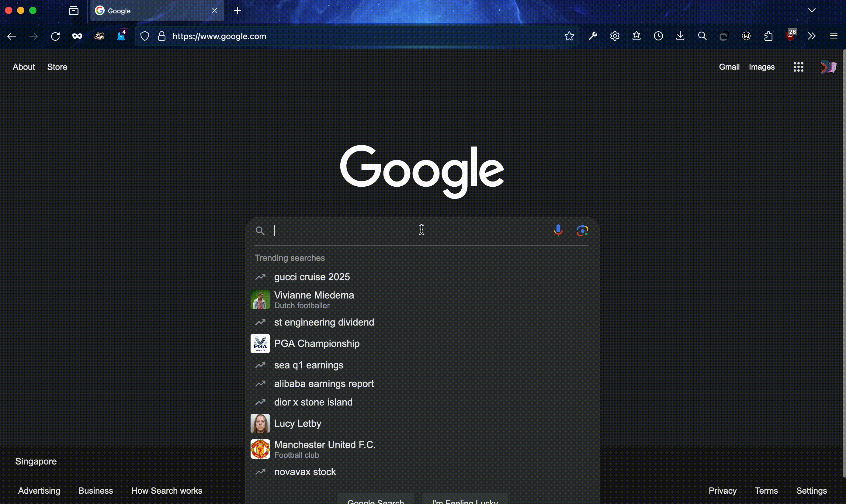Open Privacy footer link
Viewport: 846px width, 504px height.
(x=723, y=491)
